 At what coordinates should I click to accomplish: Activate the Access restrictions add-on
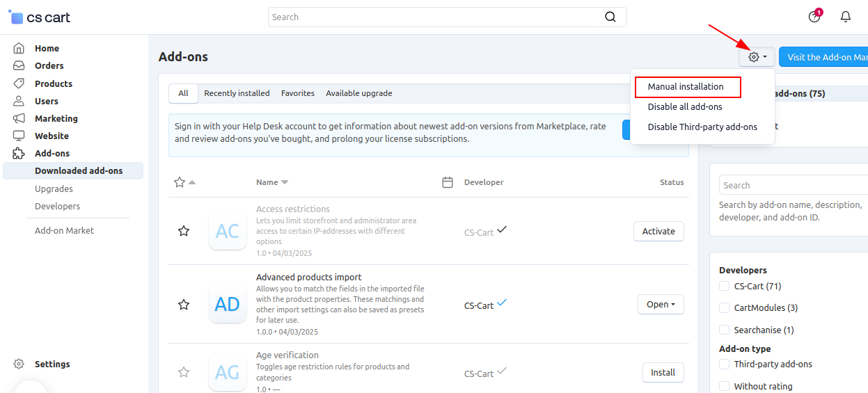pos(658,231)
